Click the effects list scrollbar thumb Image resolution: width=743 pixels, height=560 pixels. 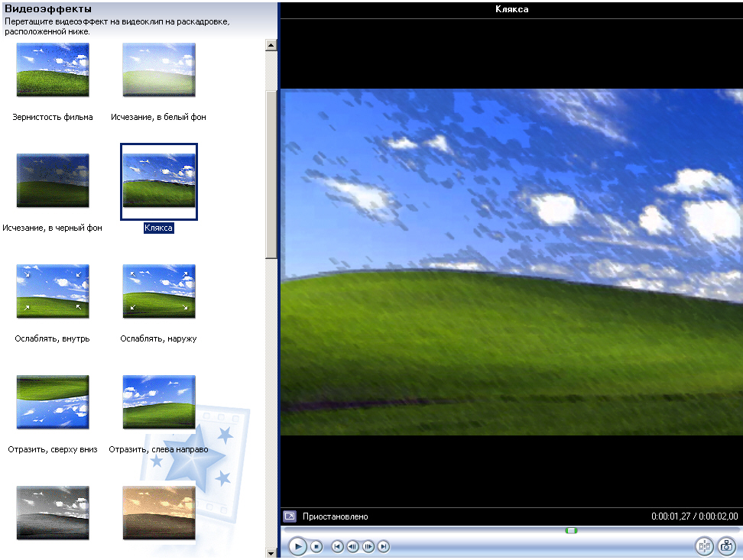[x=271, y=175]
